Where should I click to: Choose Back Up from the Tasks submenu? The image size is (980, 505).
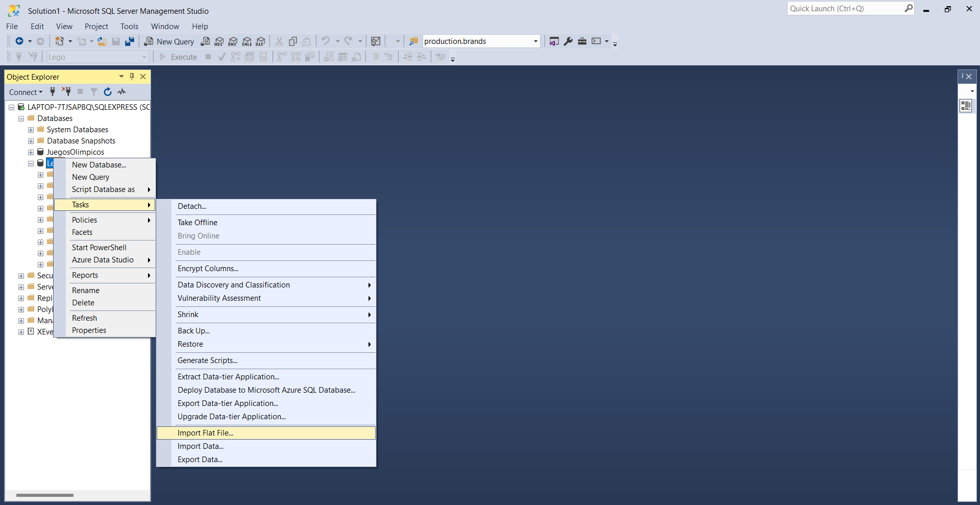193,331
